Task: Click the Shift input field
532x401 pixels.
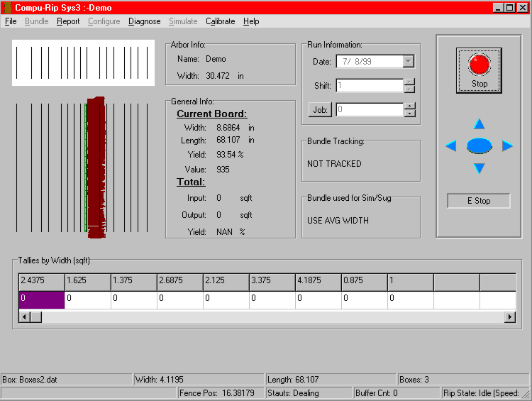Action: pos(369,86)
